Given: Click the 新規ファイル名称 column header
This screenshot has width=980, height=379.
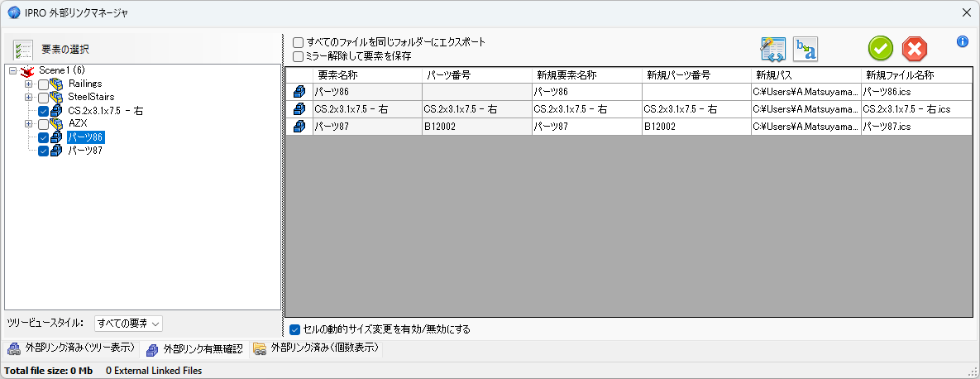Looking at the screenshot, I should pos(917,75).
